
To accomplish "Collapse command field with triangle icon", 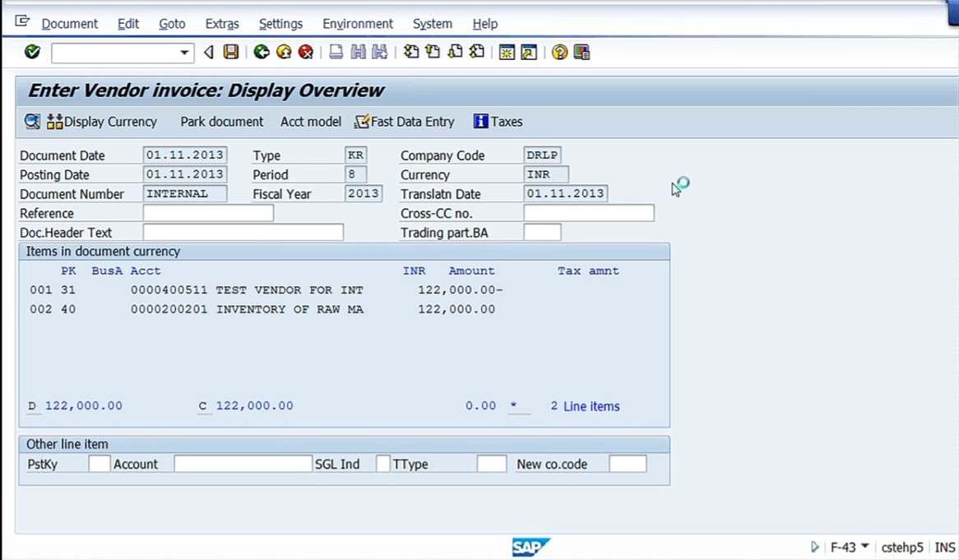I will pos(209,53).
